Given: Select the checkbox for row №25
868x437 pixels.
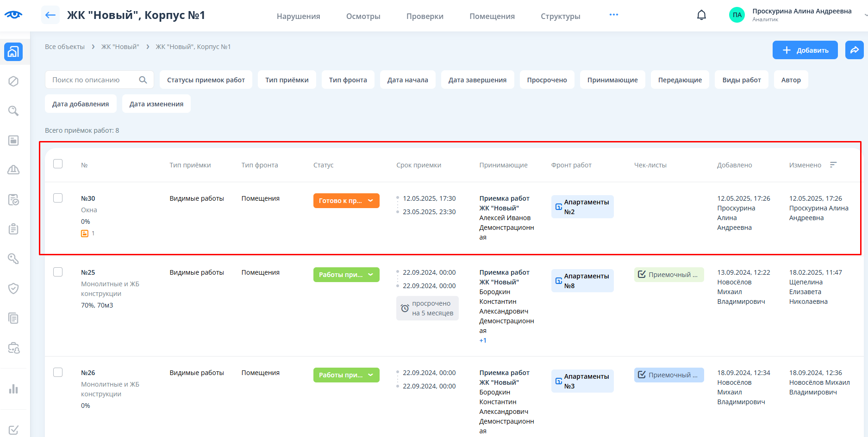Looking at the screenshot, I should pos(58,272).
